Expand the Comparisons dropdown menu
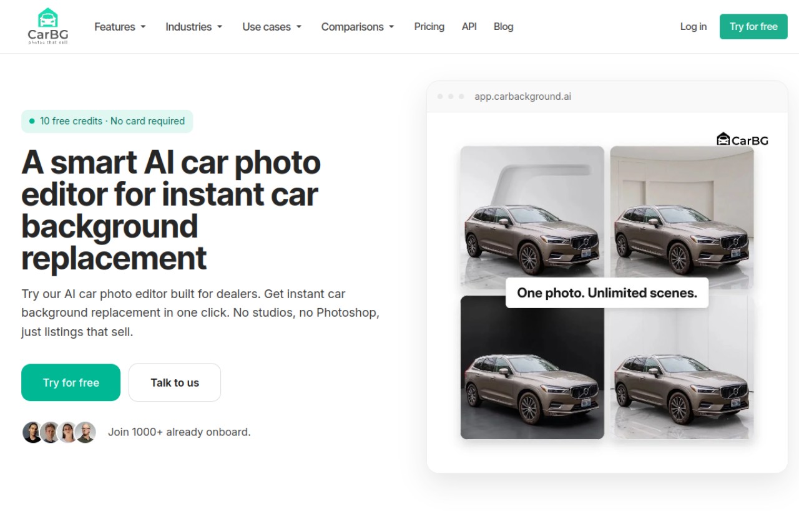 pyautogui.click(x=358, y=27)
